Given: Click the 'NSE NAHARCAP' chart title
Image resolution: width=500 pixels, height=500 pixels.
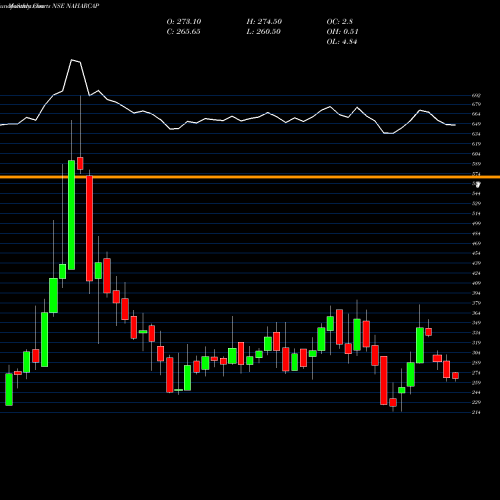Looking at the screenshot, I should [76, 6].
